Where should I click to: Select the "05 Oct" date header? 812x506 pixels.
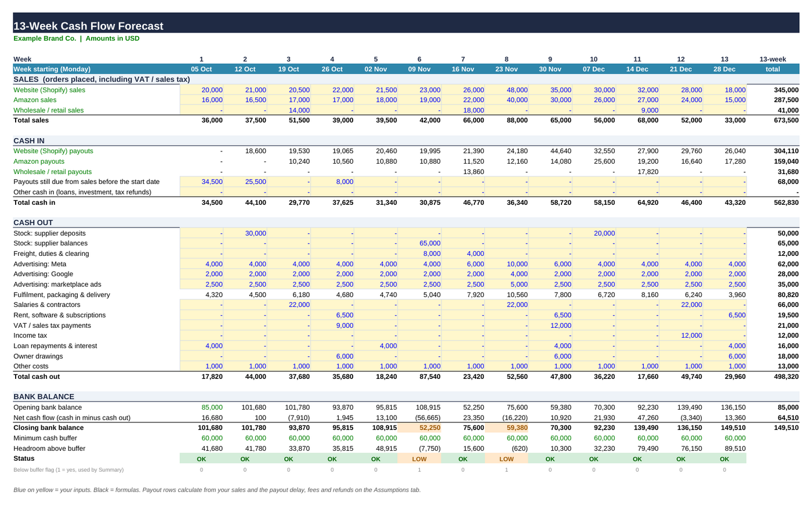point(202,68)
